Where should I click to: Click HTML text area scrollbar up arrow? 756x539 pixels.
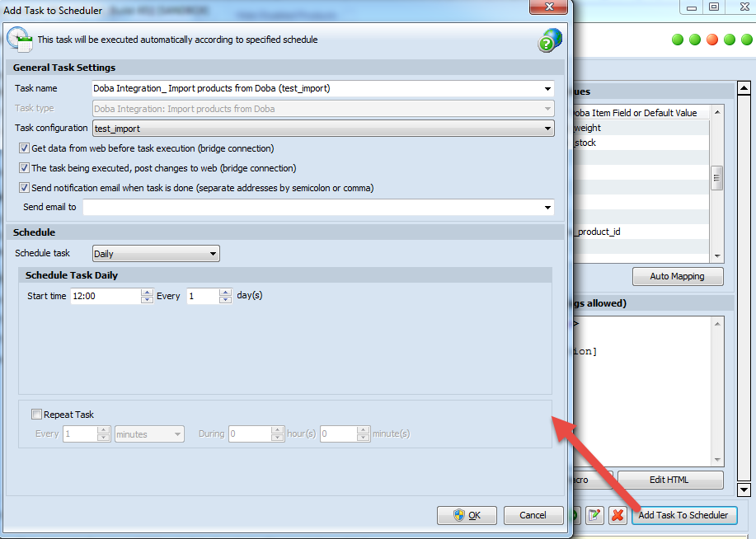click(x=717, y=324)
